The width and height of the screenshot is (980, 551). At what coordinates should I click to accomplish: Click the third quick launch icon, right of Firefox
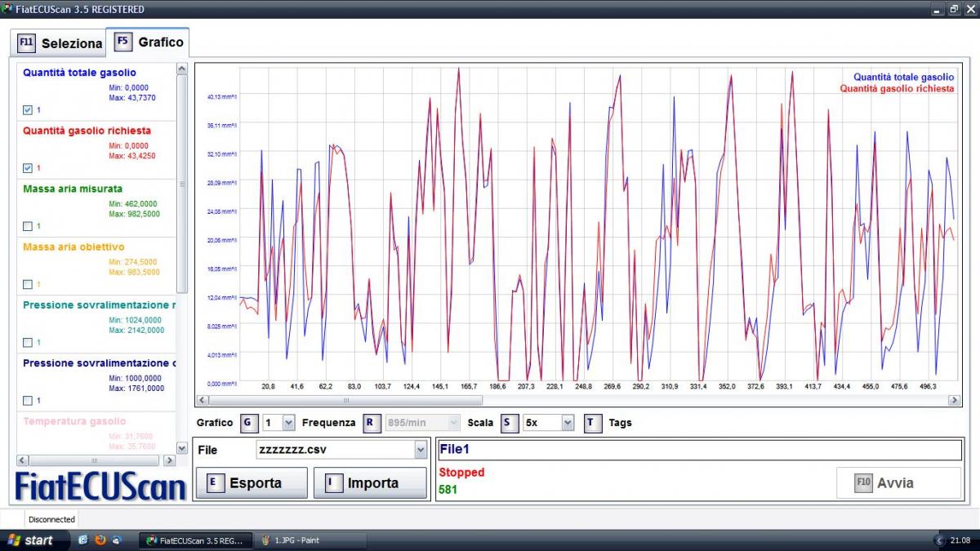(118, 540)
